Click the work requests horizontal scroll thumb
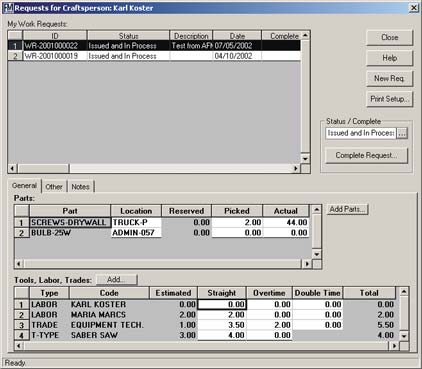The width and height of the screenshot is (422, 369). click(x=43, y=168)
